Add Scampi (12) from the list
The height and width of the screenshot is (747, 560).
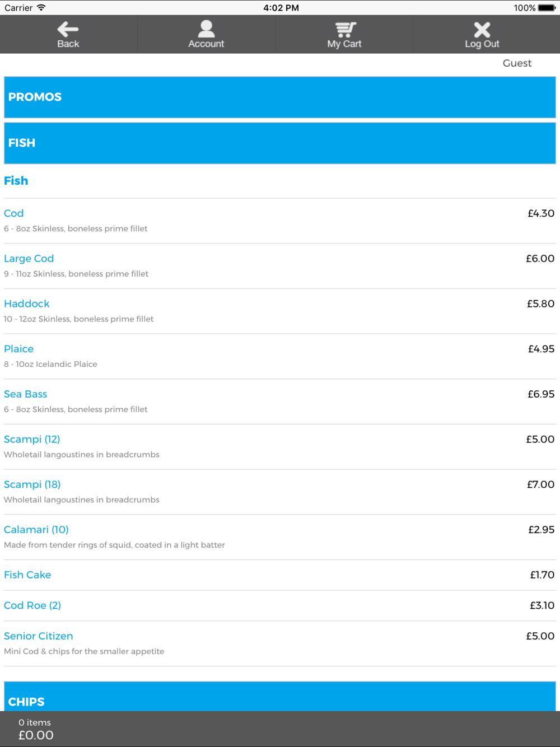coord(280,447)
